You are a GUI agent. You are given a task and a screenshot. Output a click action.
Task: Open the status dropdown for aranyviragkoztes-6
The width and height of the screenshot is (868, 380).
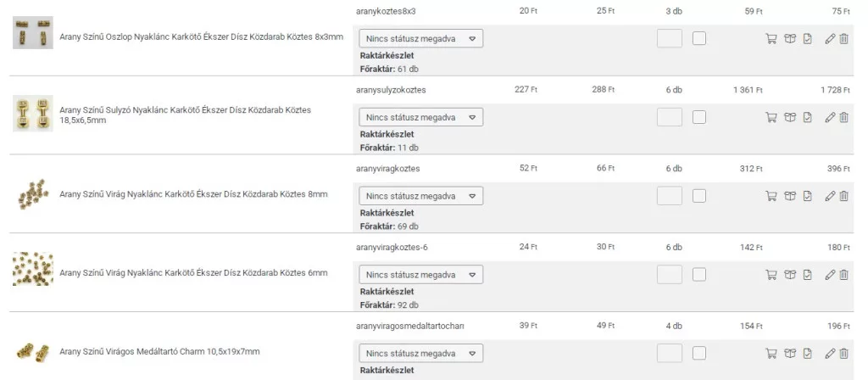pyautogui.click(x=421, y=275)
